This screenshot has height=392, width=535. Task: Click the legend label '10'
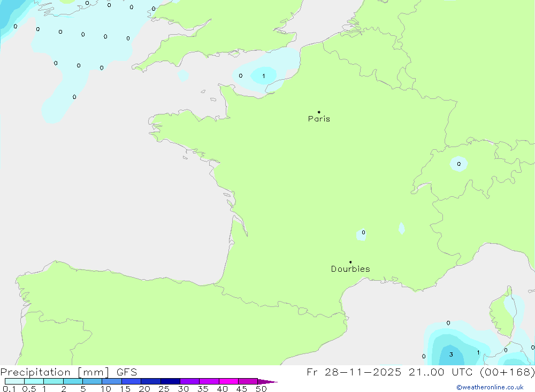(106, 389)
